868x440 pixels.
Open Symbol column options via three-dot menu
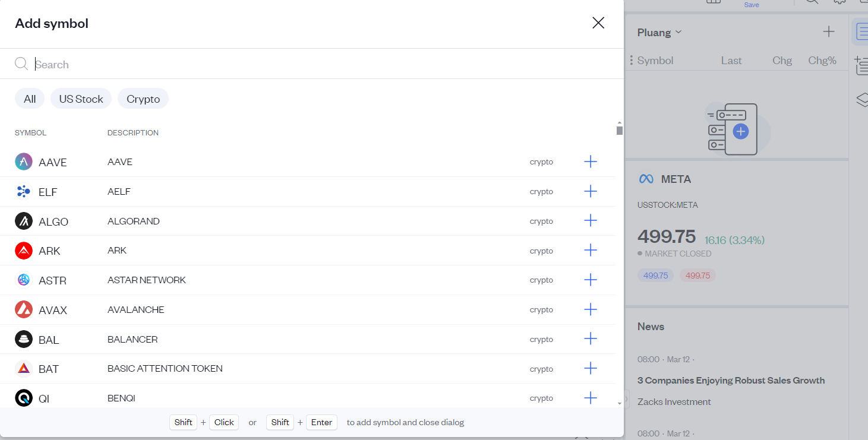tap(632, 60)
